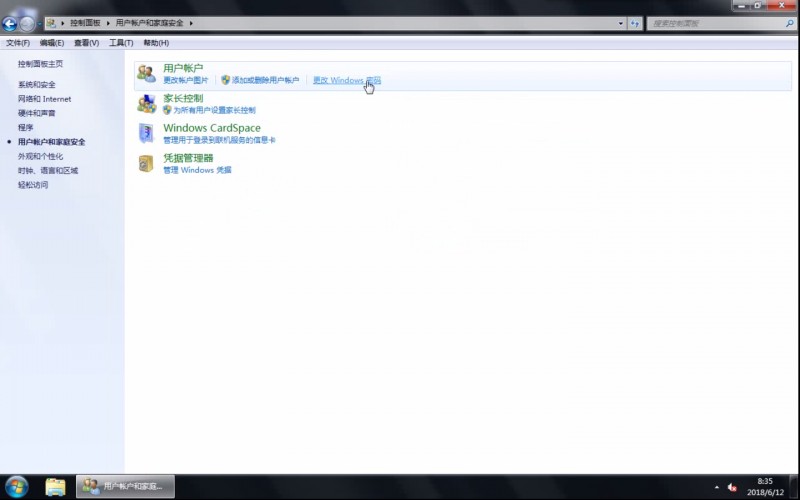Open the 家长控制 heading link
The image size is (800, 500).
pyautogui.click(x=183, y=98)
